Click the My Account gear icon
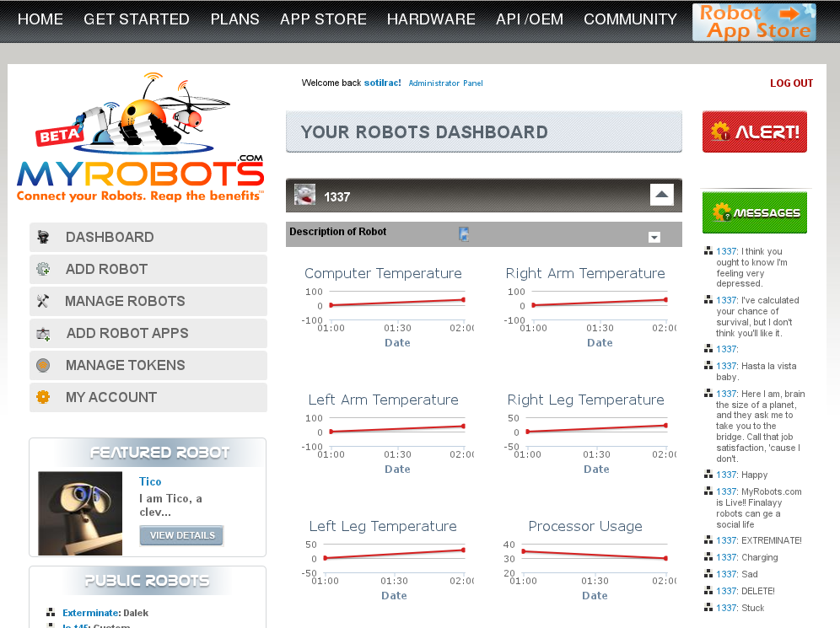This screenshot has height=628, width=840. tap(43, 398)
